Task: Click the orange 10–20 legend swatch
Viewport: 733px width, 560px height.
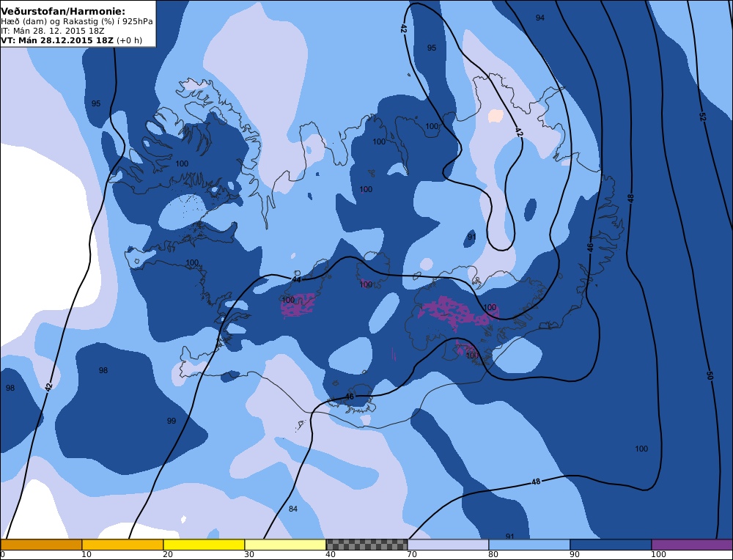Action: (x=122, y=545)
